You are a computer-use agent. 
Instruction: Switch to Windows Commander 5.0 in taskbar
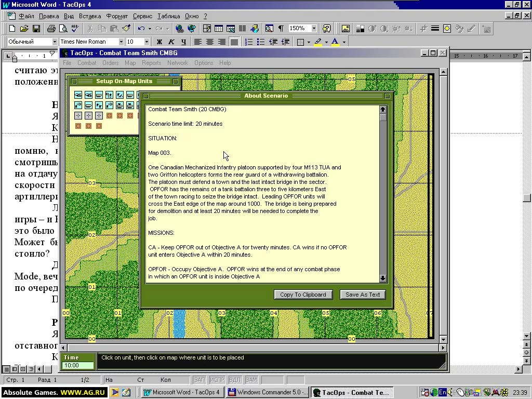click(x=268, y=392)
